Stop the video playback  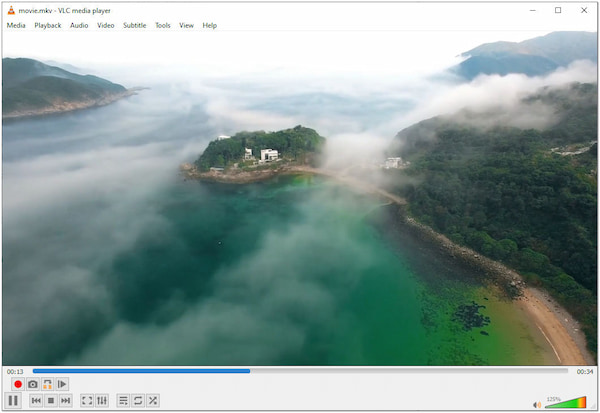[x=51, y=400]
